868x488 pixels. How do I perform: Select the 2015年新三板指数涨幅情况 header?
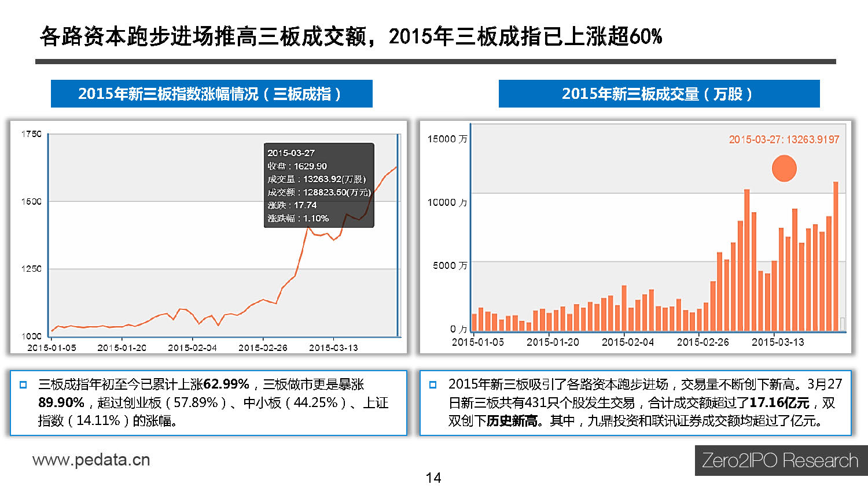pos(212,94)
